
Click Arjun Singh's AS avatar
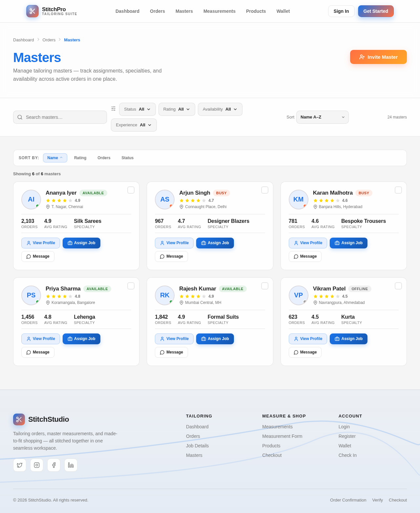click(165, 200)
